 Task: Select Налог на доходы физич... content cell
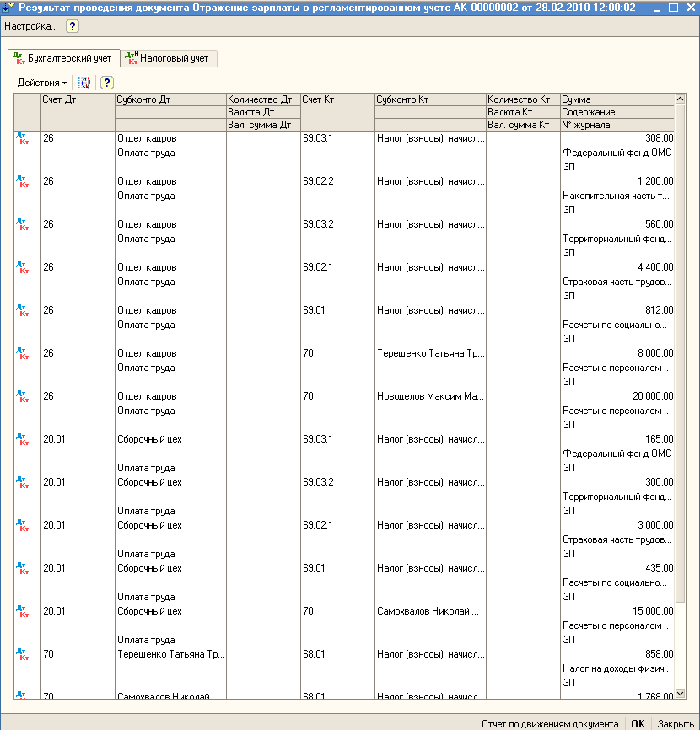pyautogui.click(x=617, y=668)
